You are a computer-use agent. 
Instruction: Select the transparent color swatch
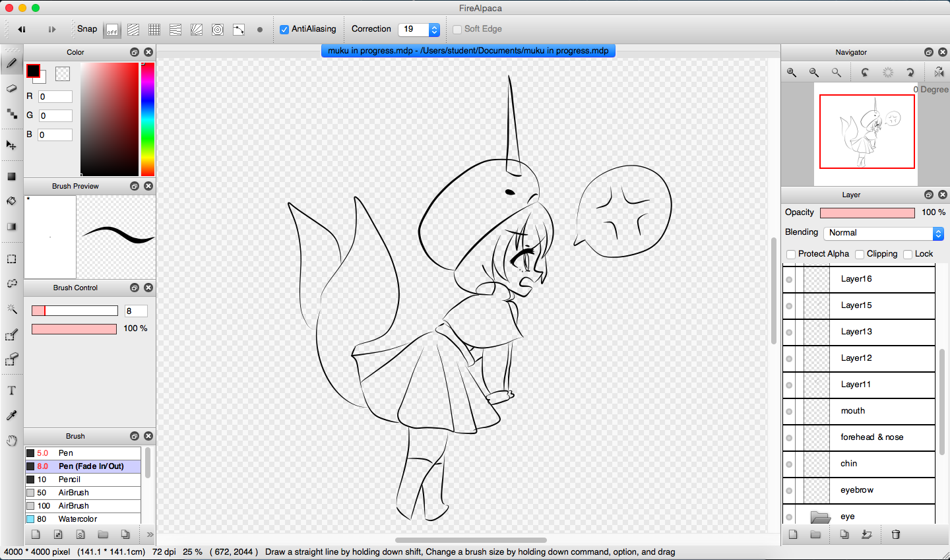pyautogui.click(x=63, y=74)
